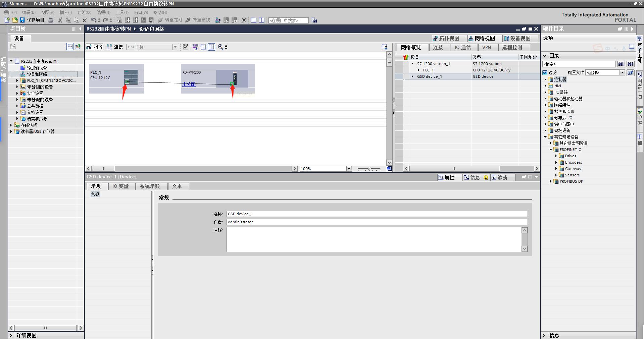Click the network view zoom slider

click(x=369, y=169)
